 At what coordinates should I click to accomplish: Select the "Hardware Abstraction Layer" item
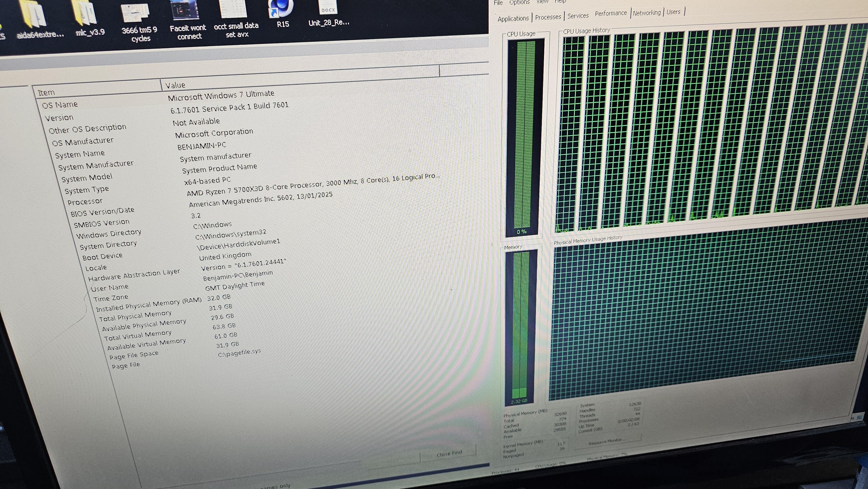click(x=134, y=275)
